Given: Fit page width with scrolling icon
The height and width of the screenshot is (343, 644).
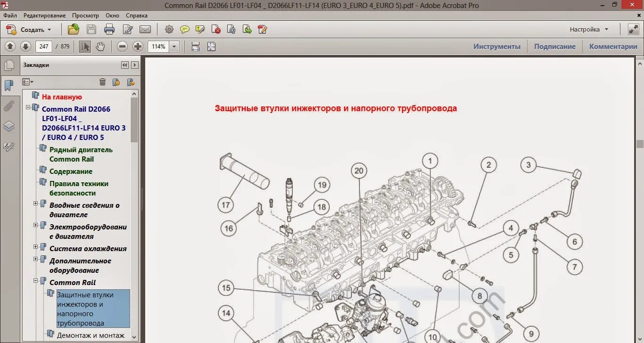Looking at the screenshot, I should click(x=195, y=46).
